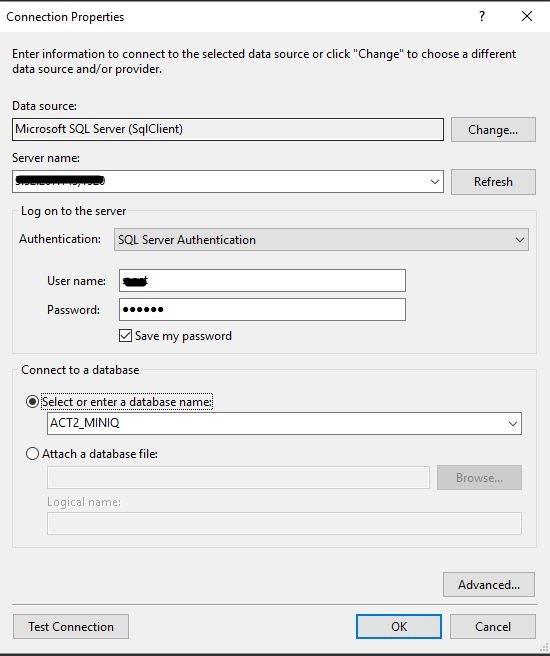Toggle the Save my password checkbox
The image size is (550, 656).
[x=125, y=336]
